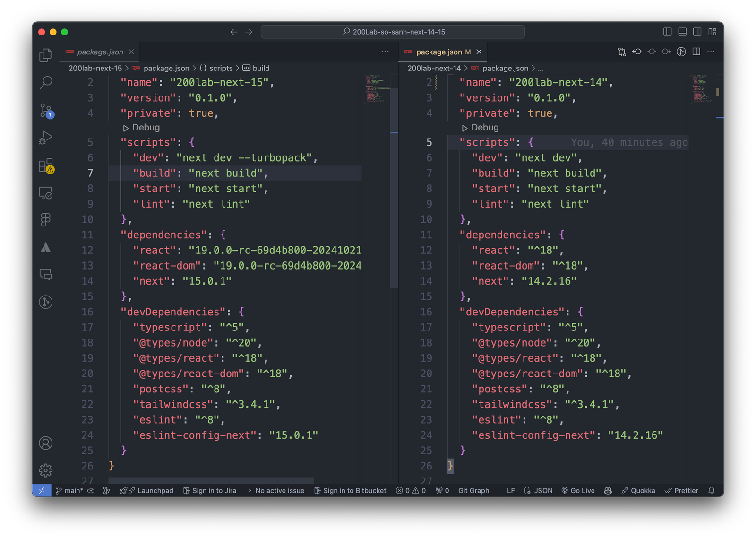Open the Search view in activity bar
The image size is (756, 539).
click(45, 83)
